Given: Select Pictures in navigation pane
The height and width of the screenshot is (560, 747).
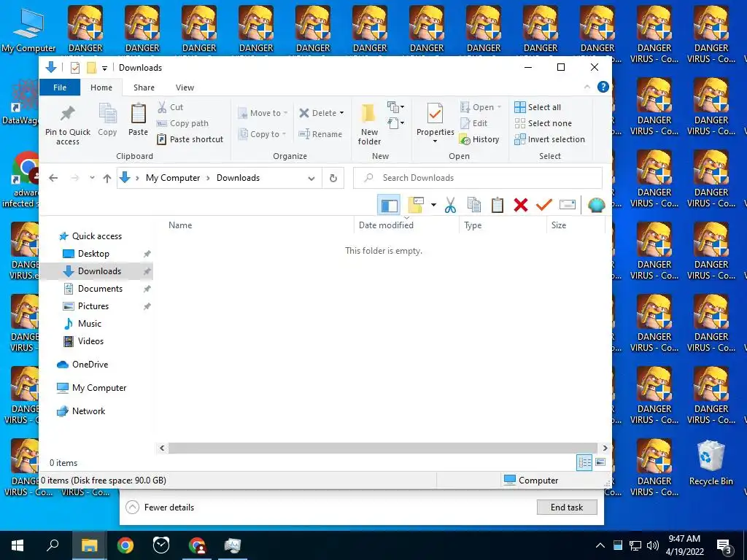Looking at the screenshot, I should (x=93, y=306).
